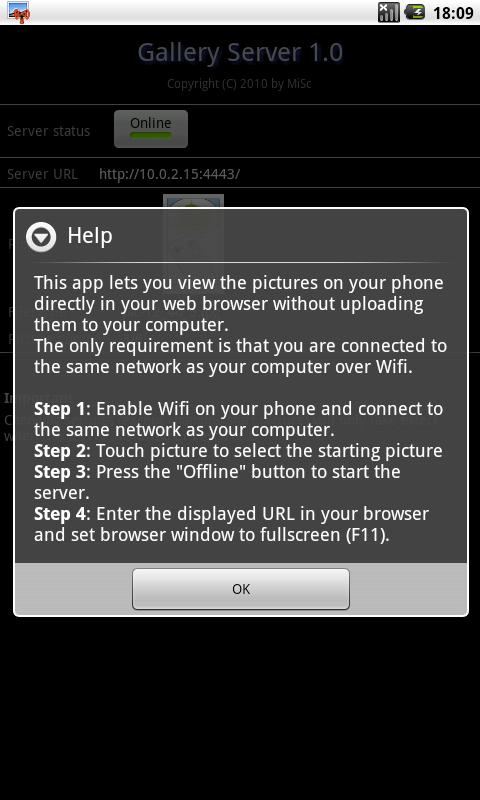
Task: Tap the battery charging status icon
Action: (x=415, y=12)
